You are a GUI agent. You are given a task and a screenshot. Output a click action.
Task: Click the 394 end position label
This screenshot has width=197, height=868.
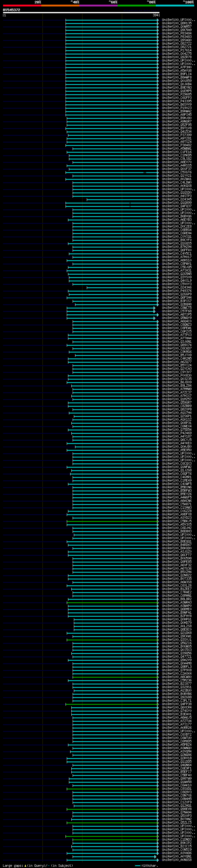coord(155,15)
